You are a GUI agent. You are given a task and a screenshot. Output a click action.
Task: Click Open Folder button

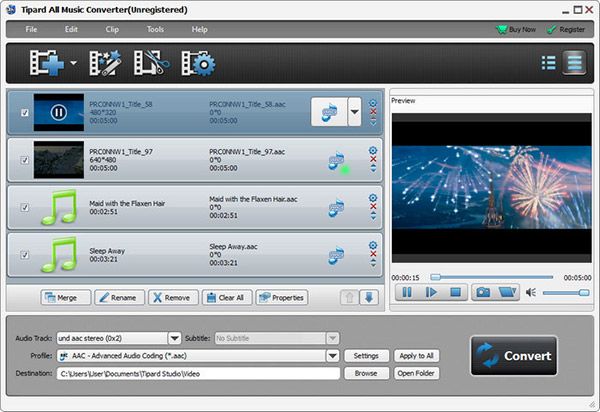[417, 373]
